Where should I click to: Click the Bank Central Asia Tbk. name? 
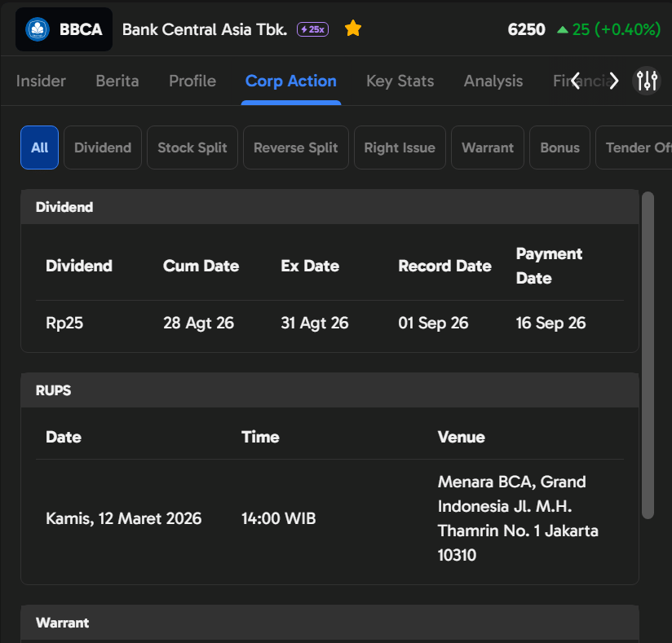(205, 29)
